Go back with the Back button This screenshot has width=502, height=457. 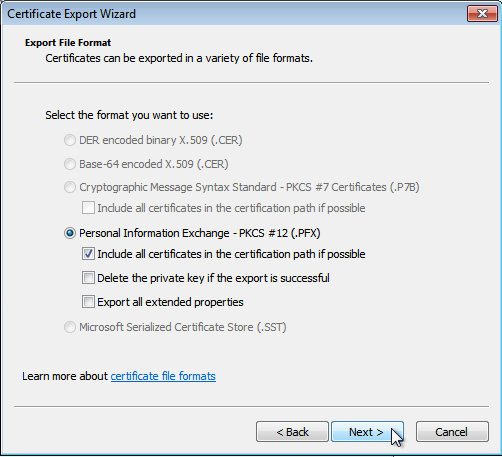[x=292, y=432]
